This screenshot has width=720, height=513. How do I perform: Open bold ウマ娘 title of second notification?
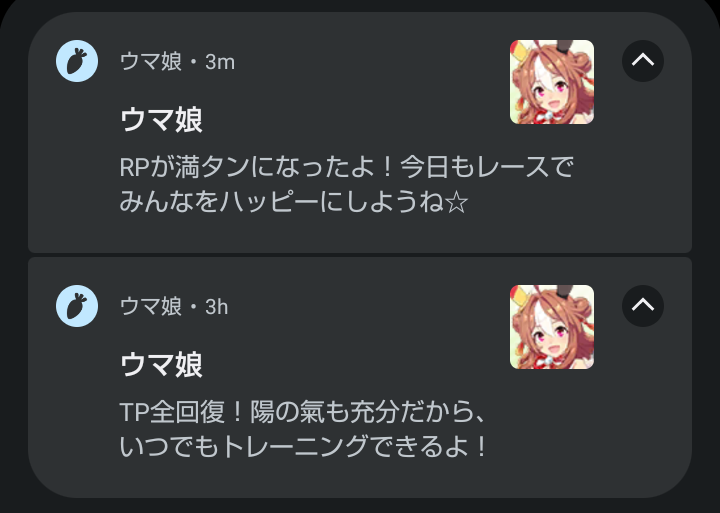pyautogui.click(x=161, y=365)
